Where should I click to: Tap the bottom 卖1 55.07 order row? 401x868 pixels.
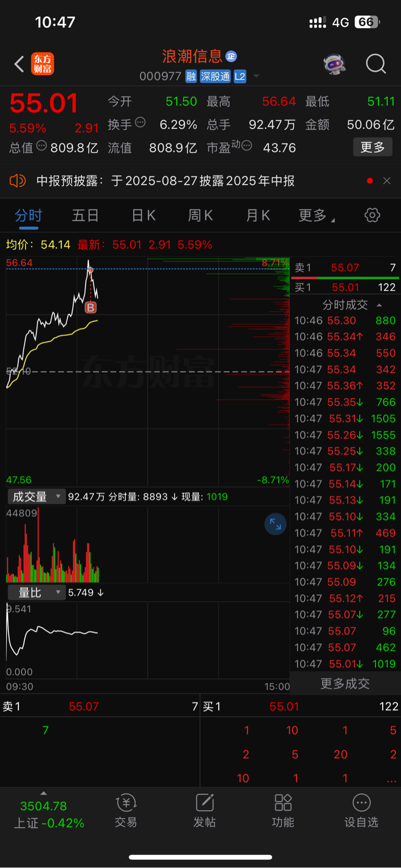tap(100, 706)
